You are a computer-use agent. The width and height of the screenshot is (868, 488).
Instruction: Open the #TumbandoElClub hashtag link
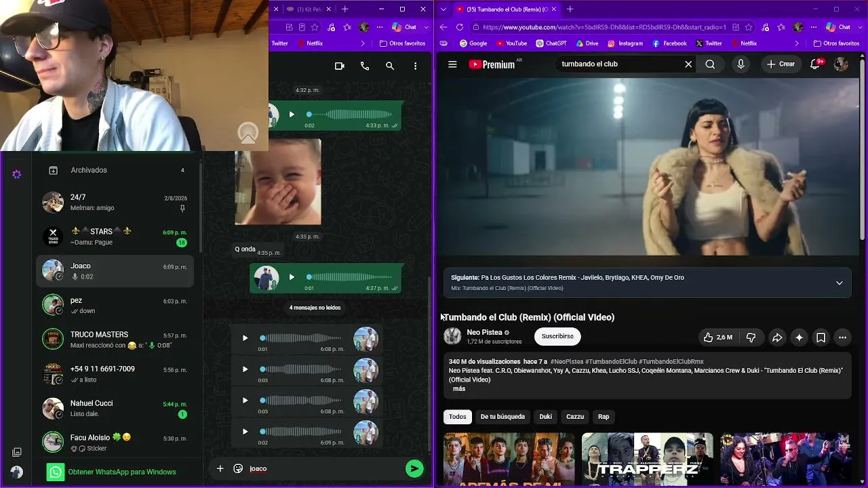(610, 362)
